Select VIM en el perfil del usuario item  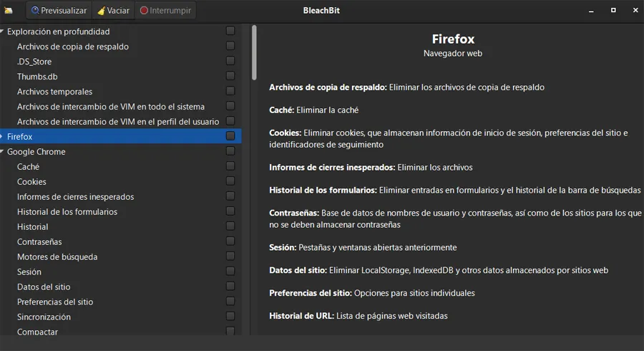click(120, 121)
